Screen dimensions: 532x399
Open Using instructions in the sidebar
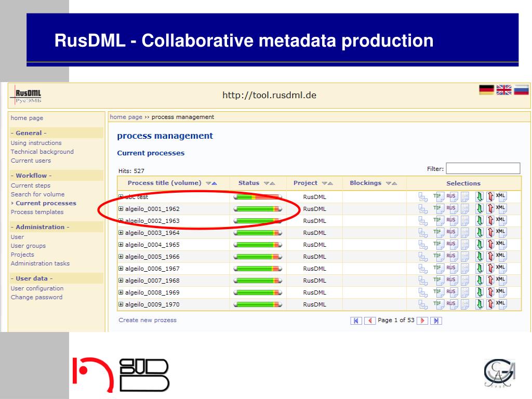tap(36, 143)
